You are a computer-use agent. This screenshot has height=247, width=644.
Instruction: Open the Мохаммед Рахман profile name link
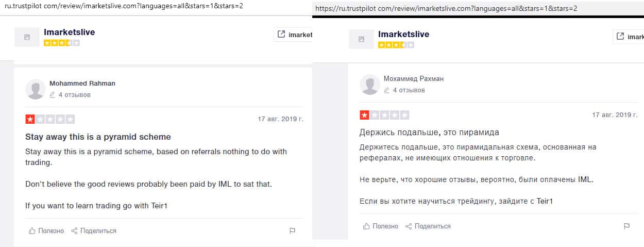pos(413,79)
